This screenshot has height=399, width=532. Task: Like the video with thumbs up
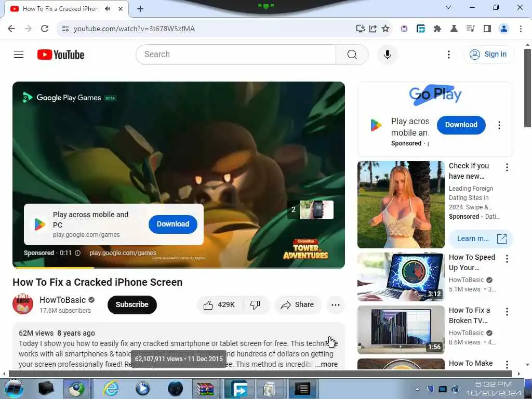[219, 304]
